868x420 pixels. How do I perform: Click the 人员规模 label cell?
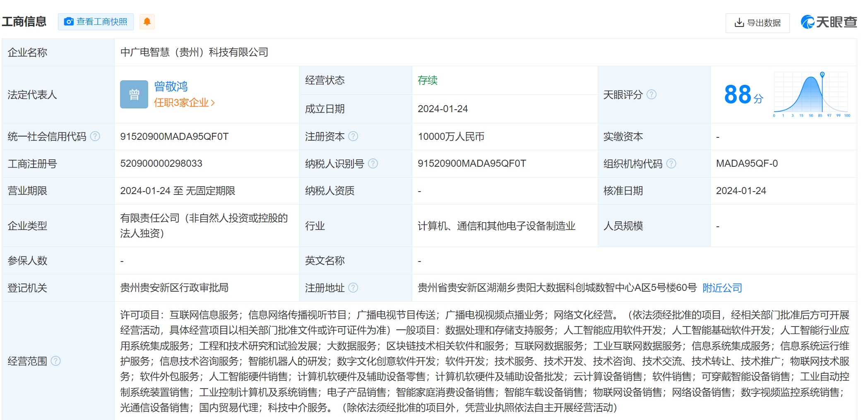click(x=654, y=226)
